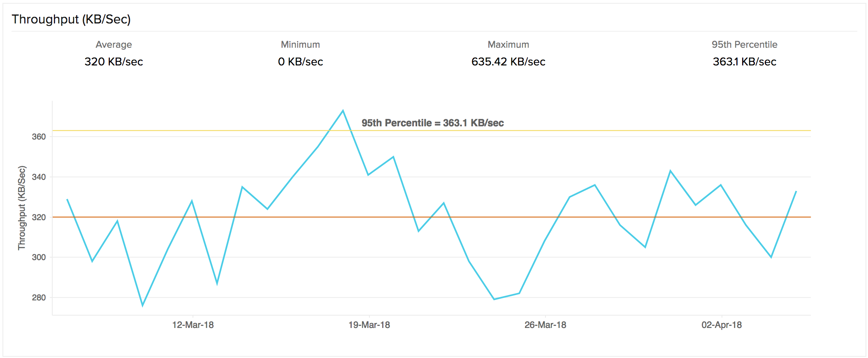Click the Minimum 0 KB/sec value

[x=300, y=62]
